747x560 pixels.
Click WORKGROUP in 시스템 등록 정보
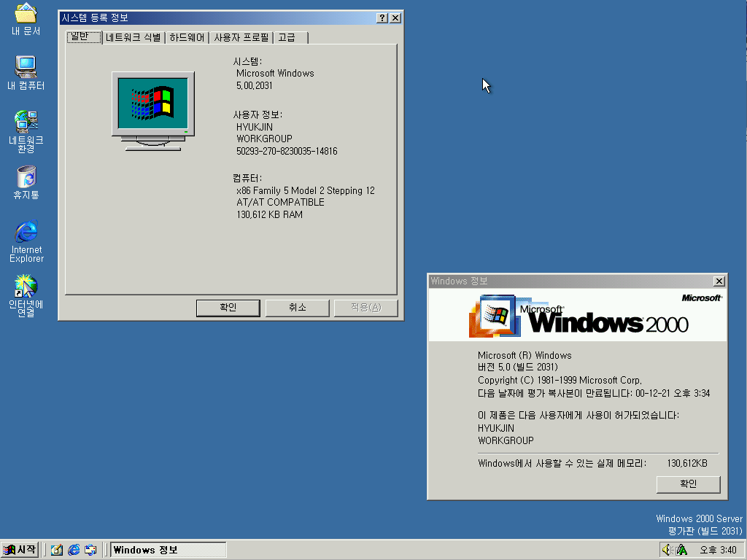coord(264,139)
